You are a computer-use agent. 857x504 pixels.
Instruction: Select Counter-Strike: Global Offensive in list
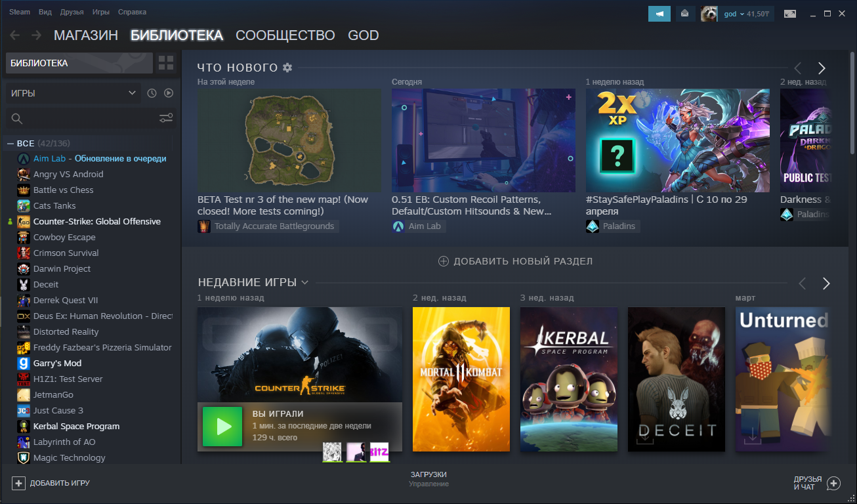tap(97, 222)
